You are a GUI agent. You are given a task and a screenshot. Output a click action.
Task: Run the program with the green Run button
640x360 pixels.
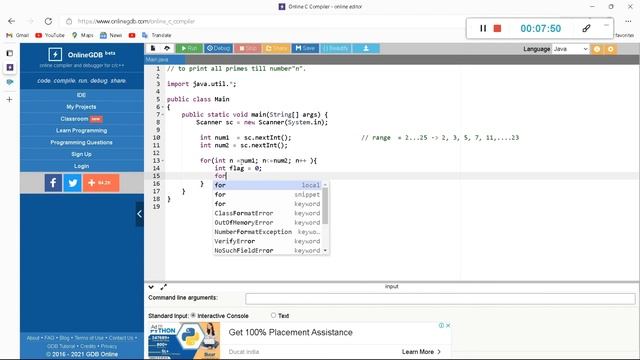coord(189,48)
